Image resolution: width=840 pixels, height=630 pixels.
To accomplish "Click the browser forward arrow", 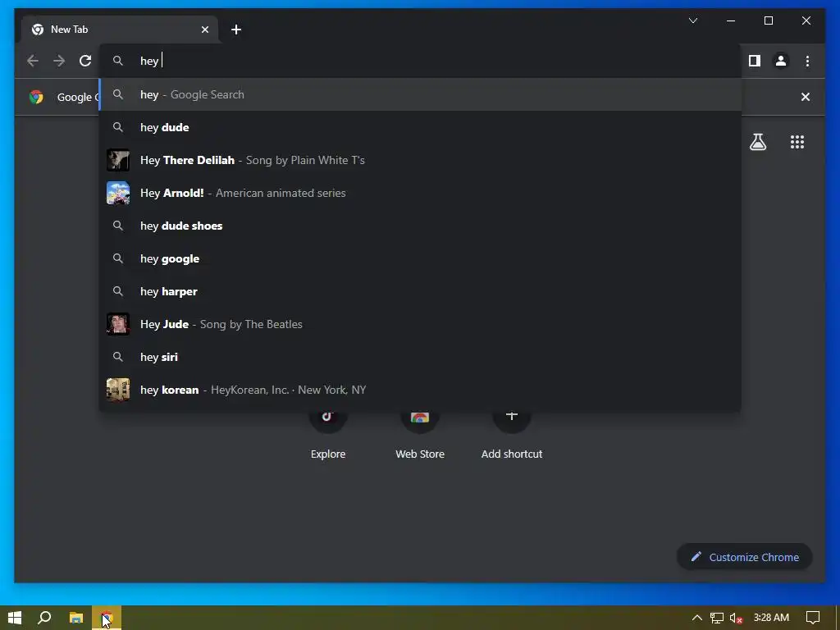I will 59,61.
